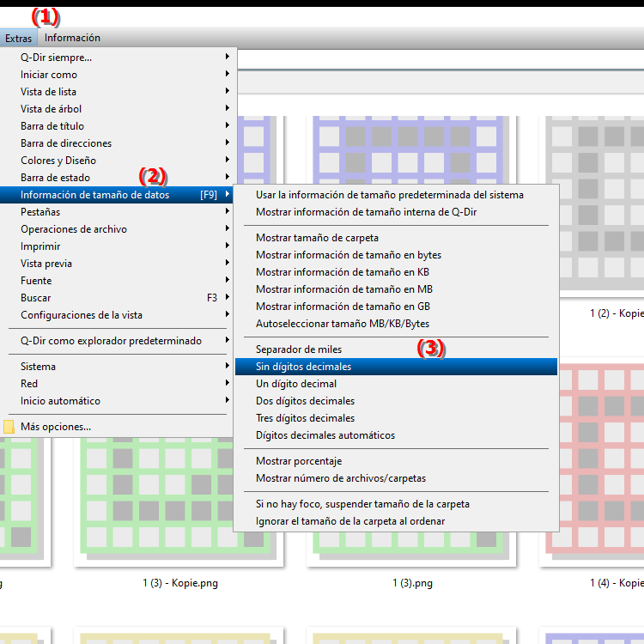
Task: Toggle Mostrar tamaño de carpeta
Action: pos(396,238)
